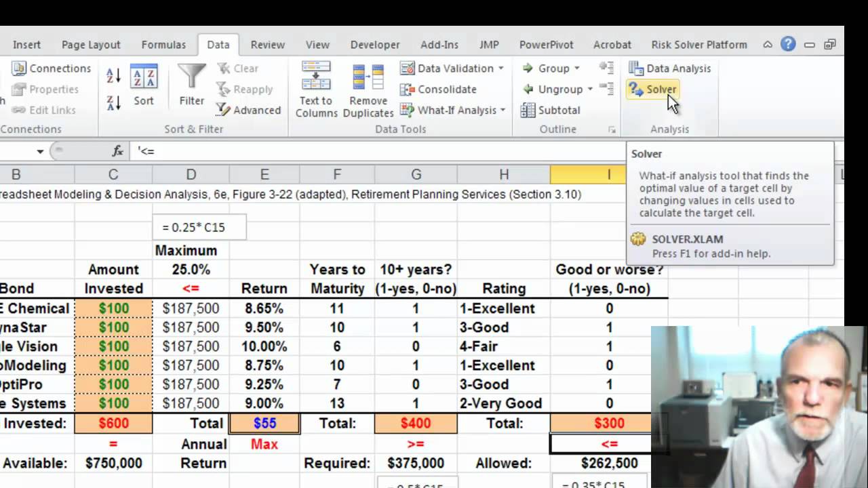Viewport: 868px width, 488px height.
Task: Expand the Name Box dropdown
Action: click(x=40, y=151)
